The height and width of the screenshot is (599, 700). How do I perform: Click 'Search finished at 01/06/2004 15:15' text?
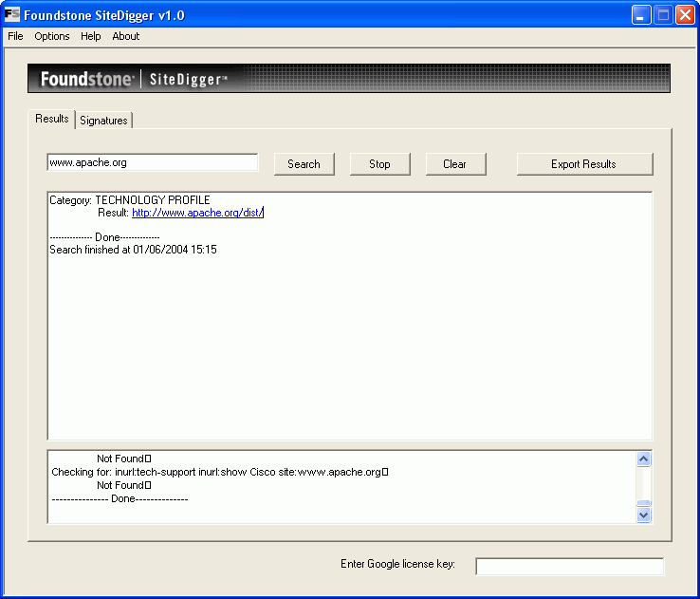click(x=133, y=250)
